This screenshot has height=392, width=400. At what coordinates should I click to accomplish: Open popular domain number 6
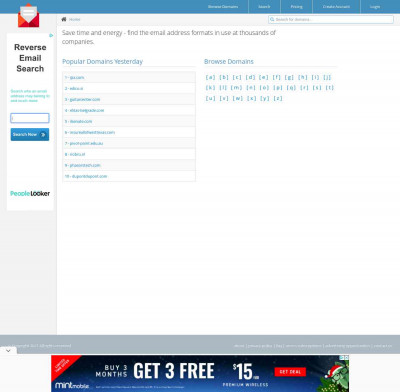point(90,132)
